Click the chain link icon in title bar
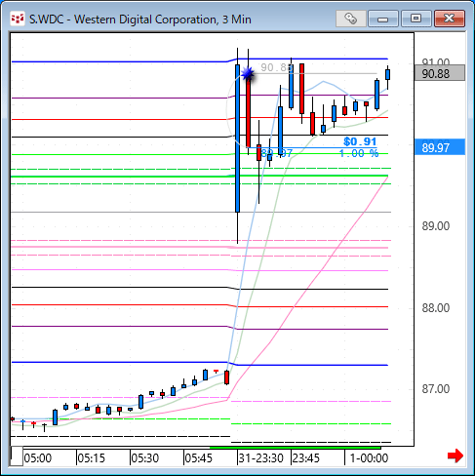This screenshot has width=475, height=476. tap(351, 19)
